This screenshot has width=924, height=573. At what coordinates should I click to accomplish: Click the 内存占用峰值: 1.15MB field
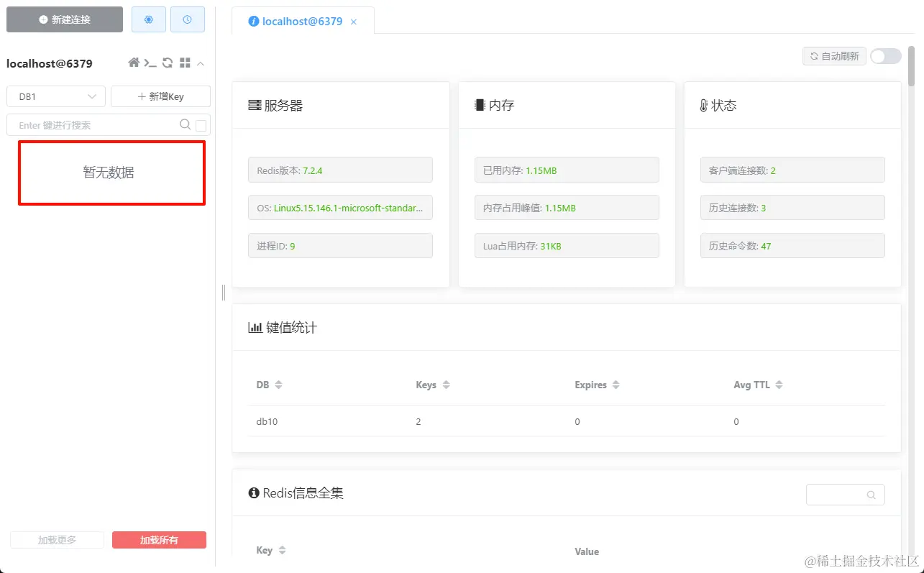point(567,208)
